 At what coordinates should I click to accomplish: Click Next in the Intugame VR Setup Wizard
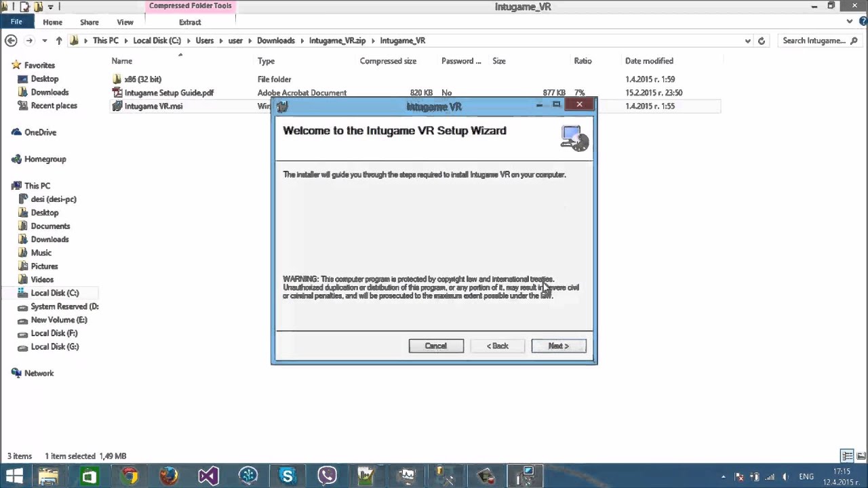[559, 346]
